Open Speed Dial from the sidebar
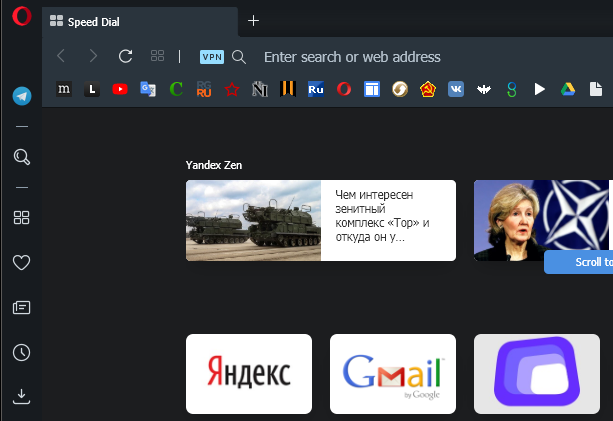 pyautogui.click(x=22, y=218)
